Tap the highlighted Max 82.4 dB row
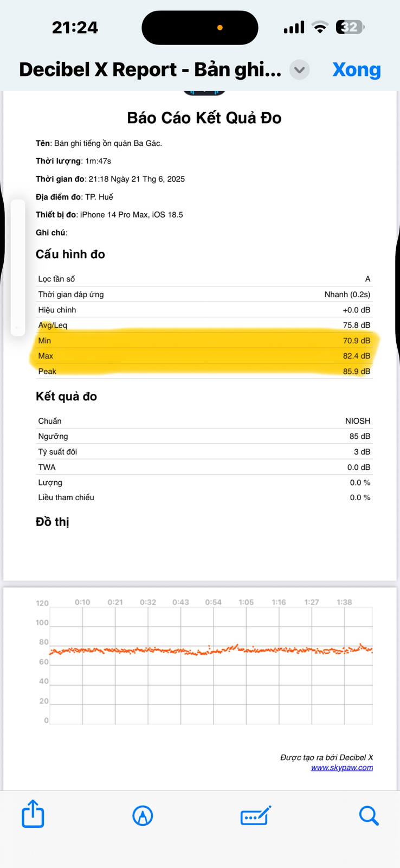The width and height of the screenshot is (400, 868). (x=204, y=356)
